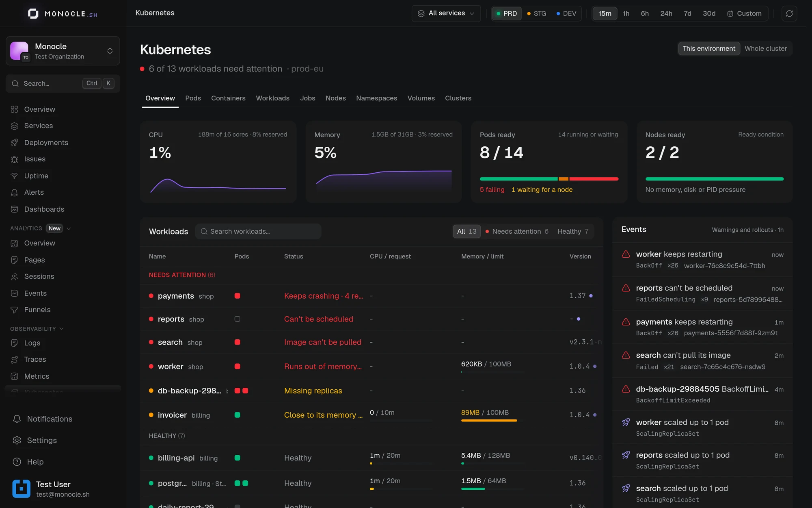Click the Issues bug icon
This screenshot has height=508, width=812.
pos(15,159)
